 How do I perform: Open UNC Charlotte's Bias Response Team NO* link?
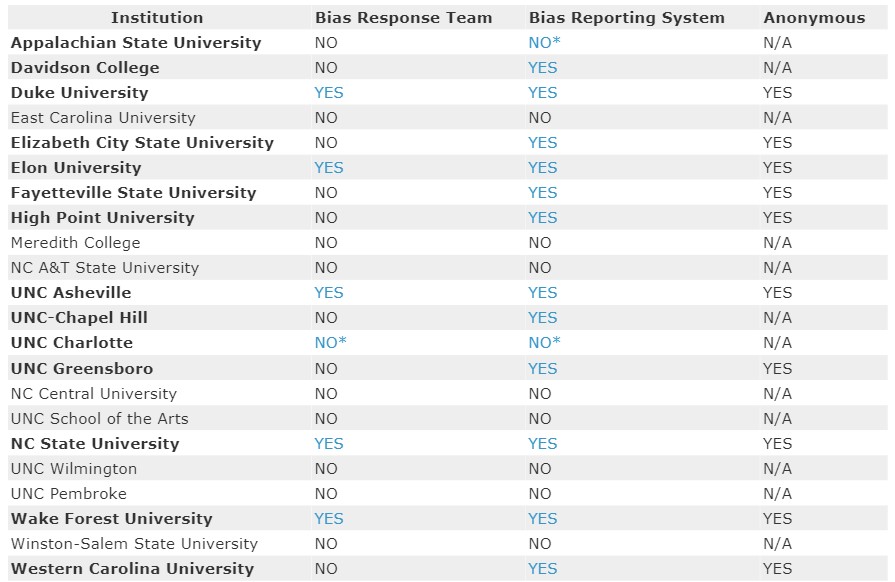330,343
